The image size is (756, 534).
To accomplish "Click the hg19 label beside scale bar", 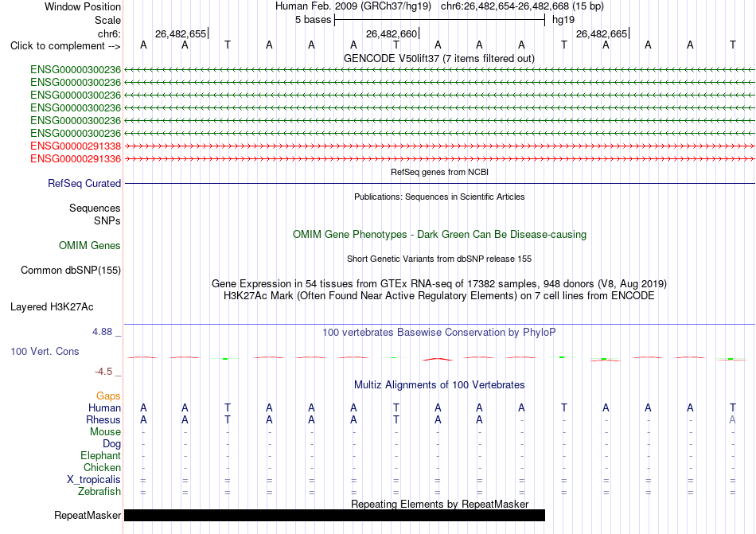I will (x=563, y=20).
